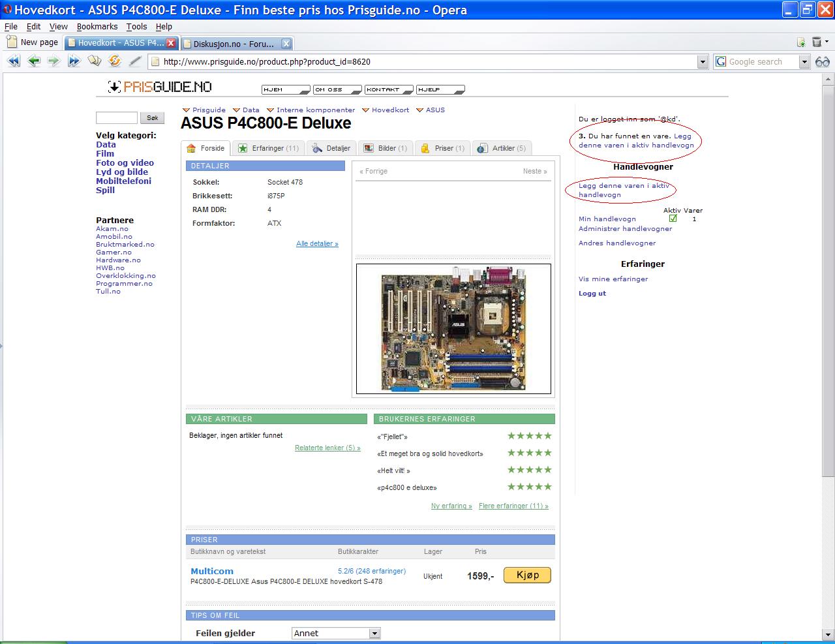Open the closed tabs trash icon
The width and height of the screenshot is (835, 644).
point(817,42)
